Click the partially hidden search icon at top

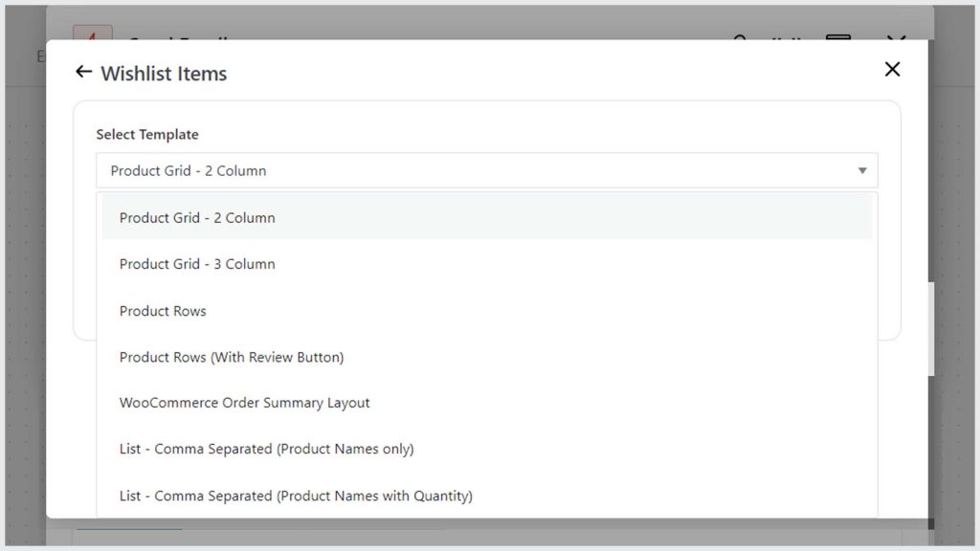click(740, 38)
